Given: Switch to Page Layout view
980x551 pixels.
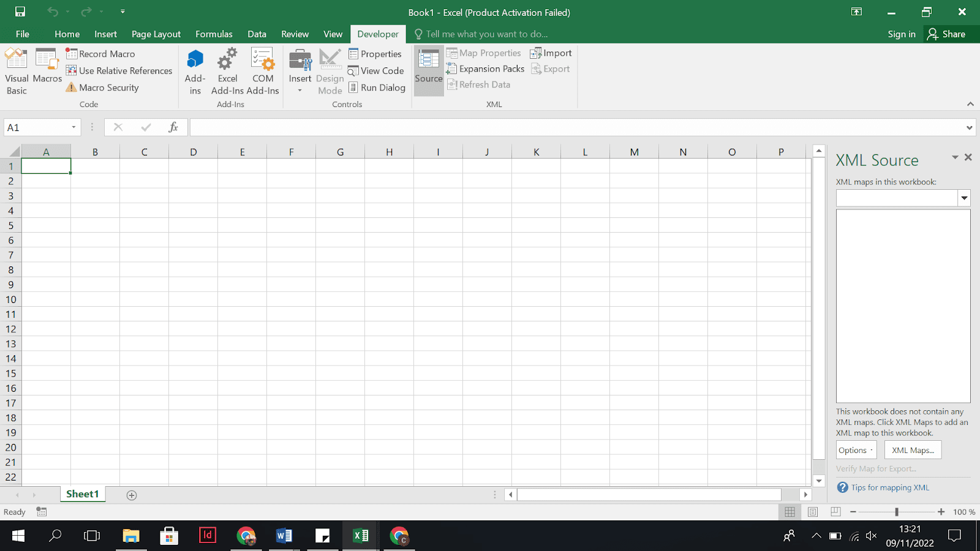Looking at the screenshot, I should click(813, 512).
